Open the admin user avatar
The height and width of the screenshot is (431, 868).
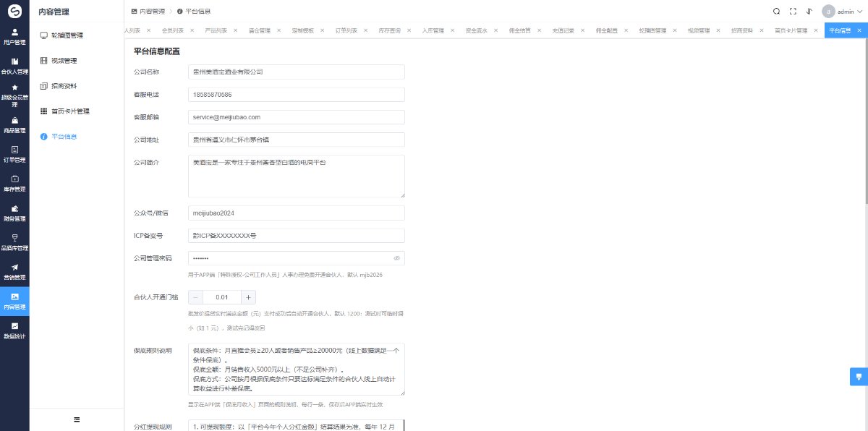(828, 12)
